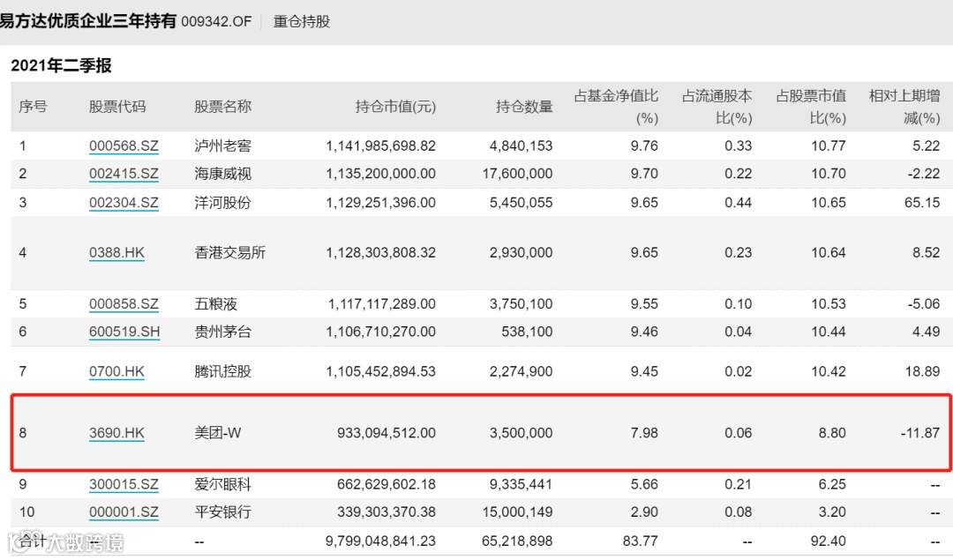Click market value 1,141,985,698.82
Screen dimensions: 953x560
(x=381, y=146)
